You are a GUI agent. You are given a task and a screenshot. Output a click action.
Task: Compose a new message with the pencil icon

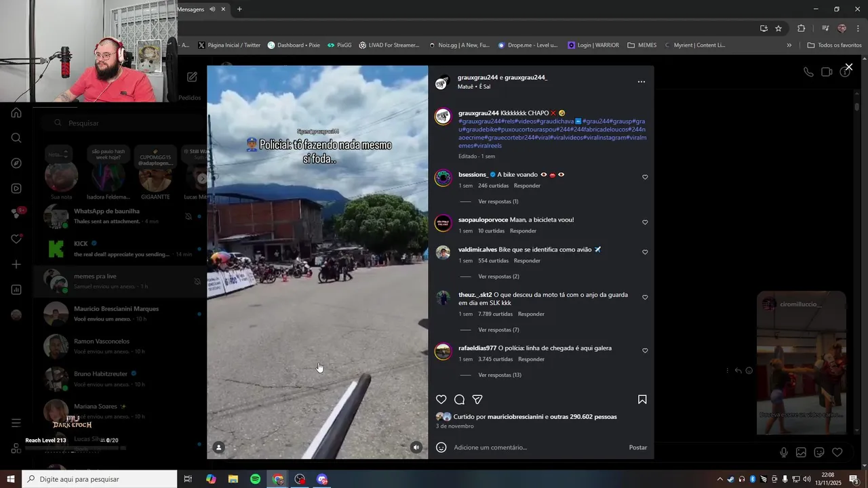pos(192,77)
